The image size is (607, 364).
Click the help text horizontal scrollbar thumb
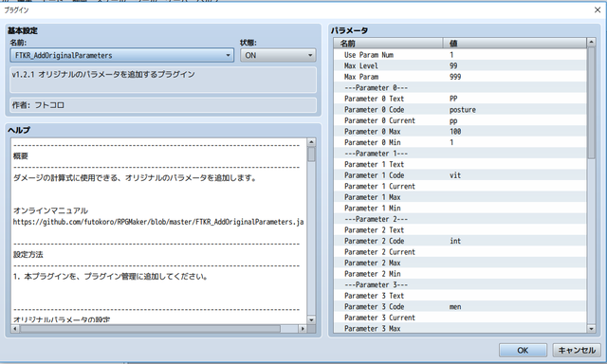(x=150, y=329)
